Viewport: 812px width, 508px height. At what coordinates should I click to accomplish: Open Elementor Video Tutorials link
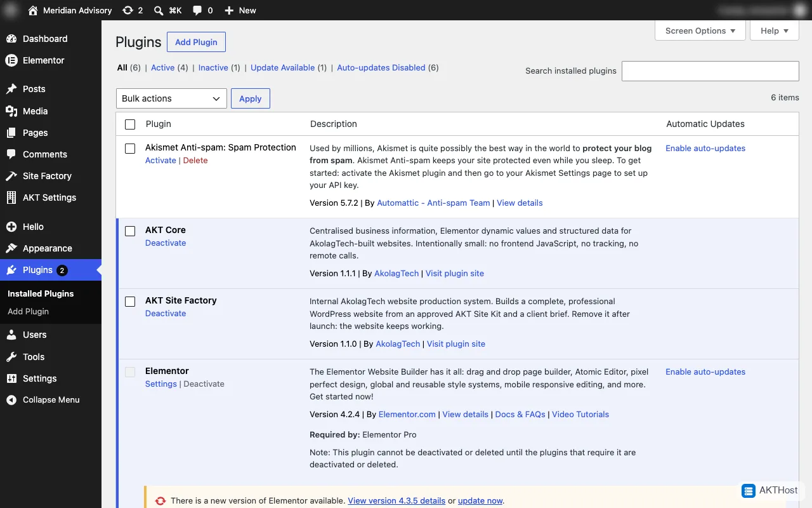point(580,414)
